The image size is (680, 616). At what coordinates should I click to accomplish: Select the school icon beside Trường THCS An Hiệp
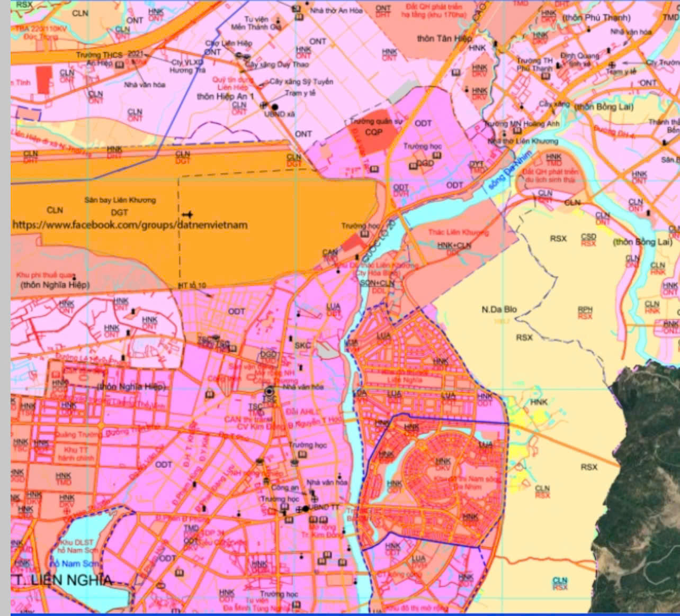pyautogui.click(x=120, y=65)
